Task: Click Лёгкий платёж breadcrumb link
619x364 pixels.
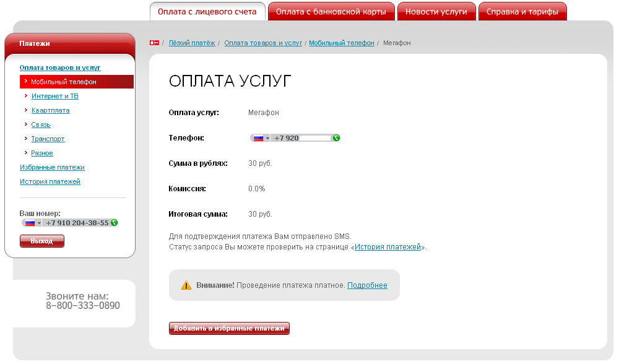Action: [x=192, y=43]
